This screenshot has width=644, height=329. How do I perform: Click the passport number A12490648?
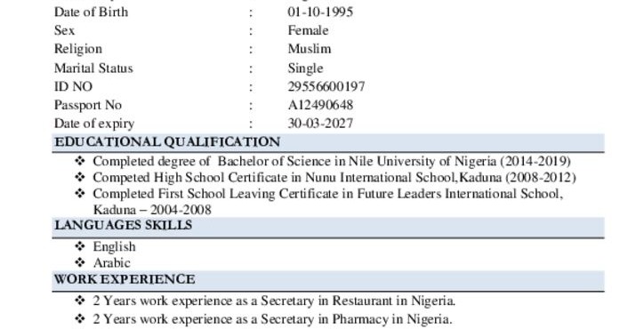320,105
